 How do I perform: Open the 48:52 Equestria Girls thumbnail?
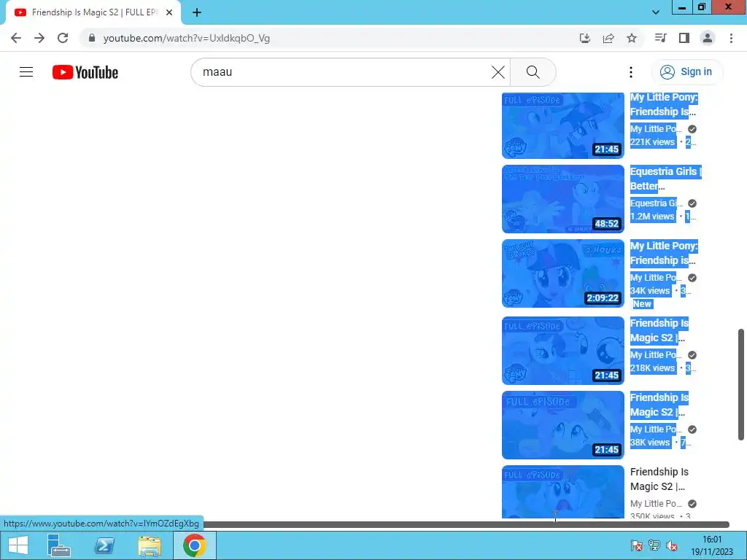point(562,199)
